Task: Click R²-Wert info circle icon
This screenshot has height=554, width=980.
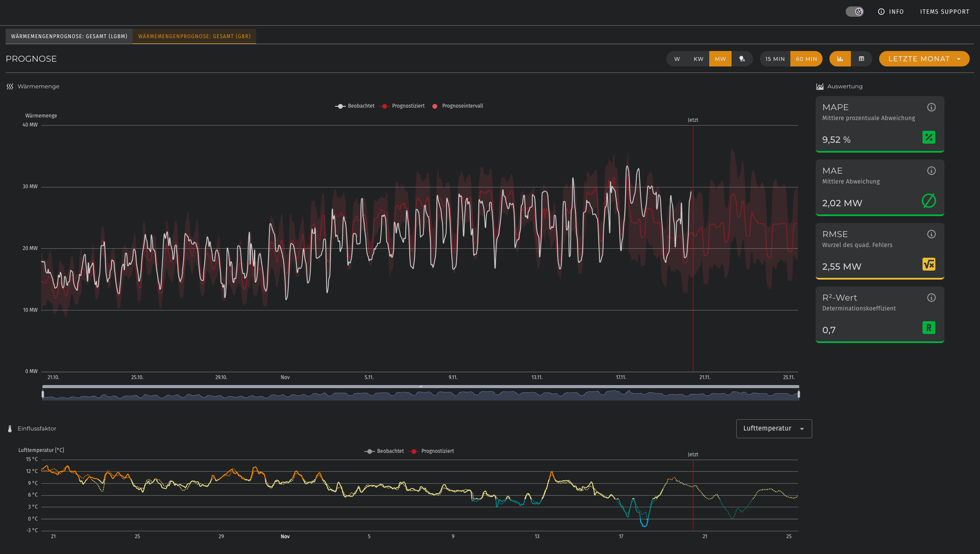Action: coord(931,298)
